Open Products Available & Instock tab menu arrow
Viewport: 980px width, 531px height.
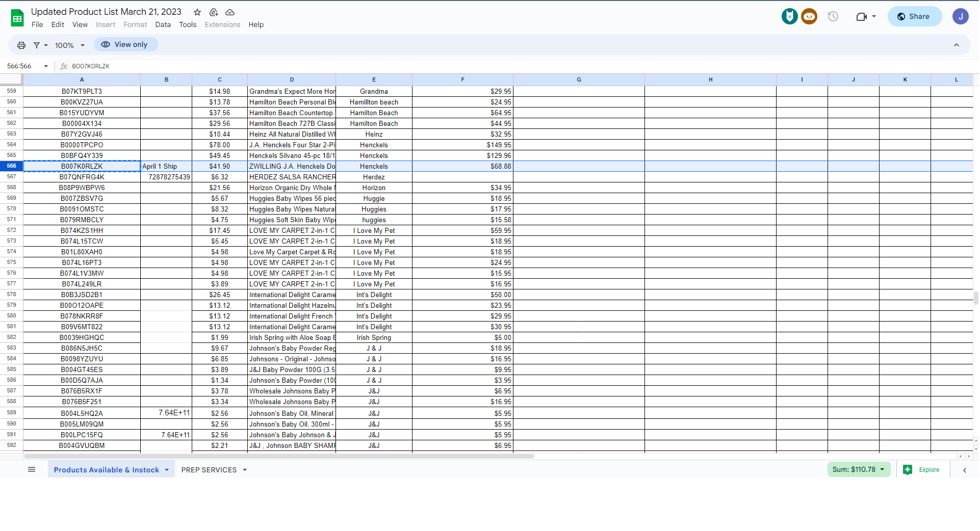click(167, 470)
